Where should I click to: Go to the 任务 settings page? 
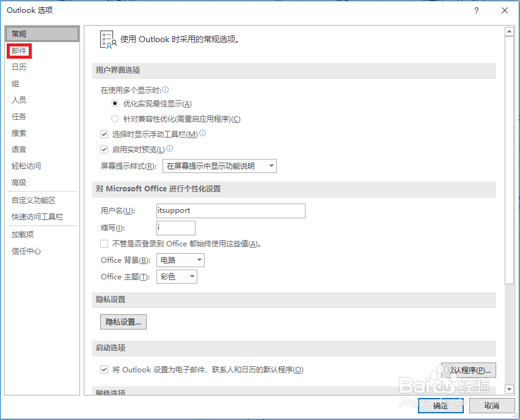pyautogui.click(x=19, y=116)
